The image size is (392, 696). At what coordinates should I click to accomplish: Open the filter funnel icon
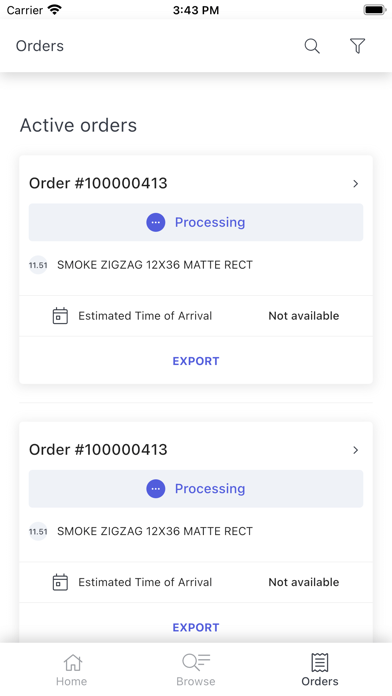click(357, 46)
